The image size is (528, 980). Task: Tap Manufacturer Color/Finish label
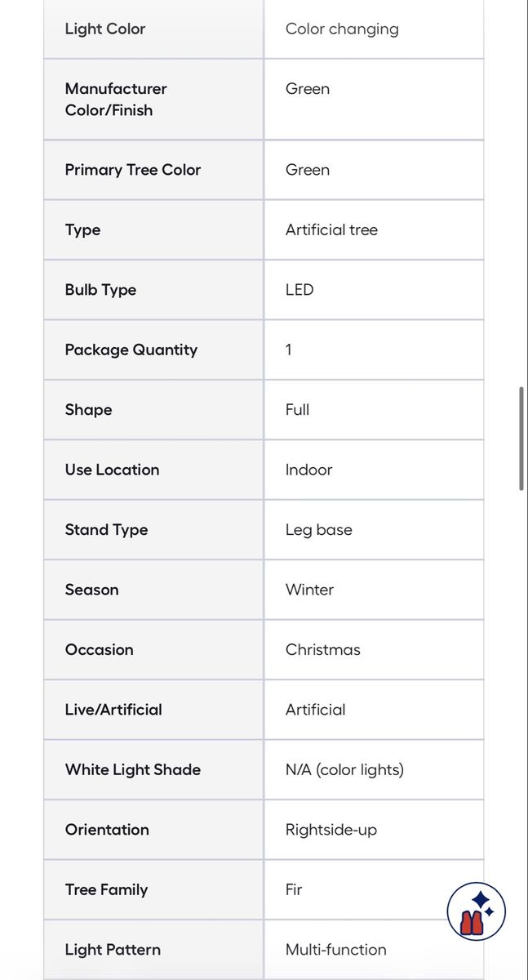[x=116, y=99]
